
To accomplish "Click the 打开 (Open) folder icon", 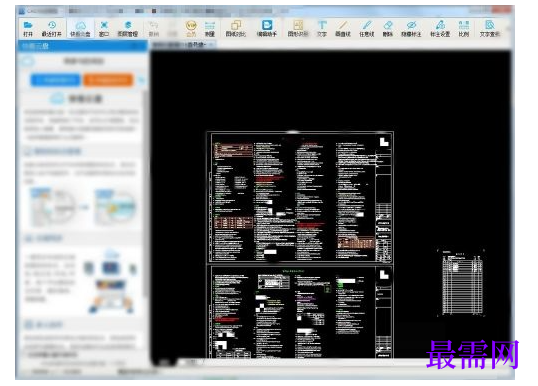I will [28, 28].
